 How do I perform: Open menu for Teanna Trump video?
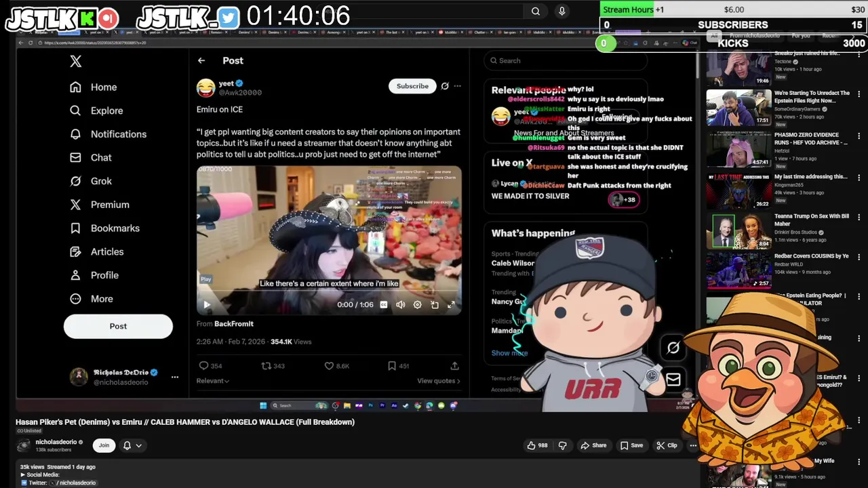point(859,217)
